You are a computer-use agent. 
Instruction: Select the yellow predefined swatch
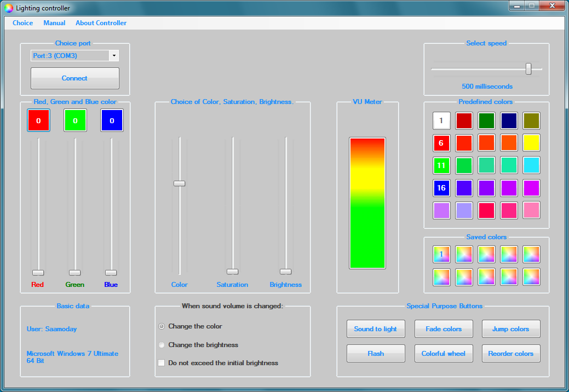pos(532,143)
